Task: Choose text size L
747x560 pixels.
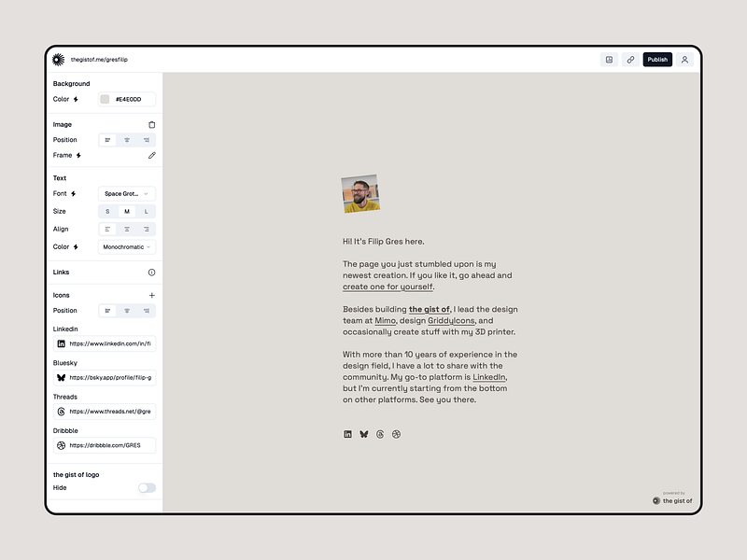Action: click(147, 212)
